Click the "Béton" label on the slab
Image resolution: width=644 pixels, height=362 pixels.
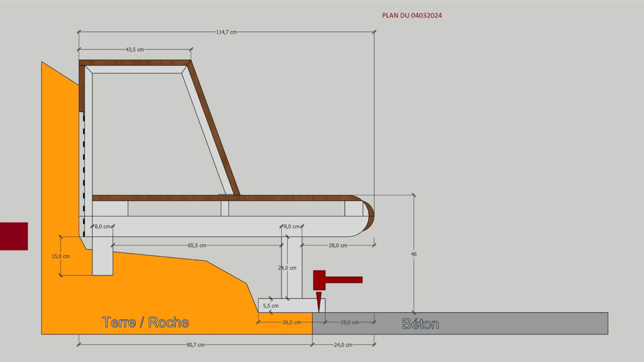click(x=421, y=324)
